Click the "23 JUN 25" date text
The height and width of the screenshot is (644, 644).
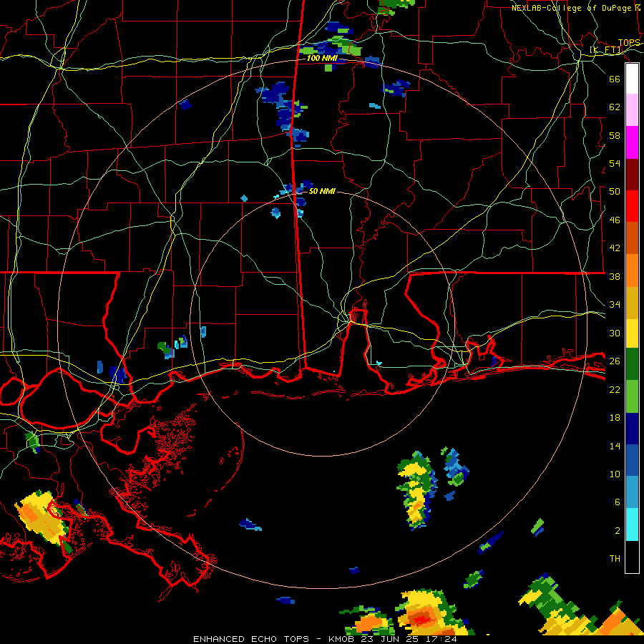coord(391,639)
